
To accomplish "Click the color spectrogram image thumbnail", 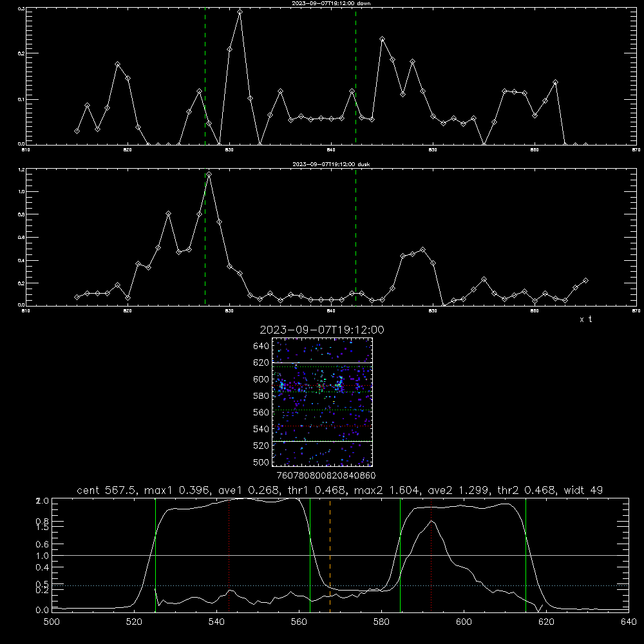I will point(323,402).
